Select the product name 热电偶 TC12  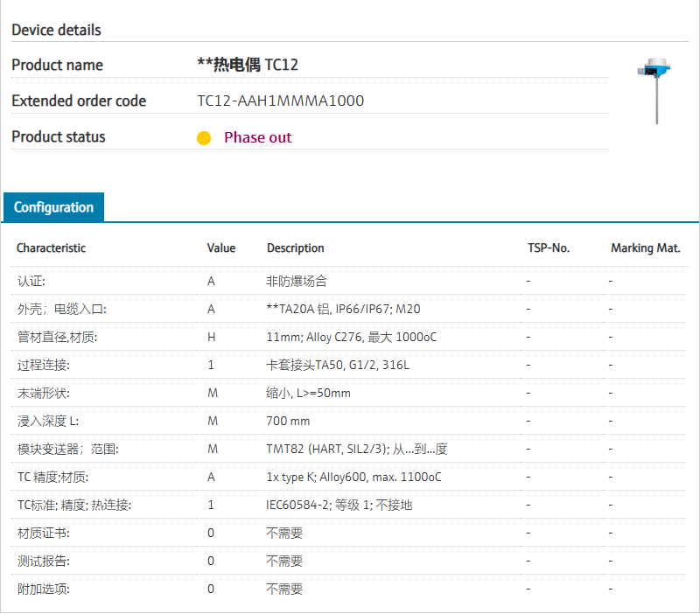pyautogui.click(x=248, y=65)
